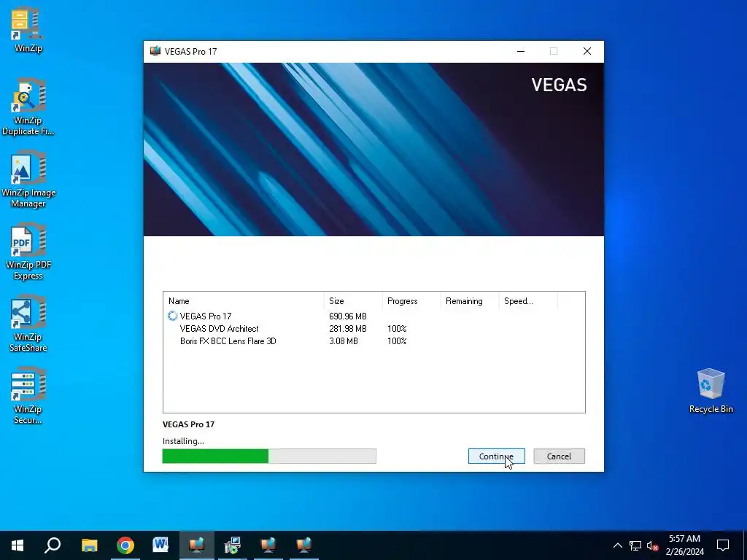Click the Size column header
This screenshot has height=560, width=747.
tap(353, 301)
